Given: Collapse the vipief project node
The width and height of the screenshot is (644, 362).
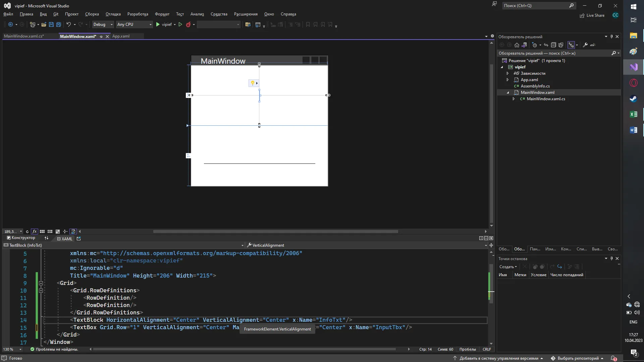Looking at the screenshot, I should tap(502, 67).
